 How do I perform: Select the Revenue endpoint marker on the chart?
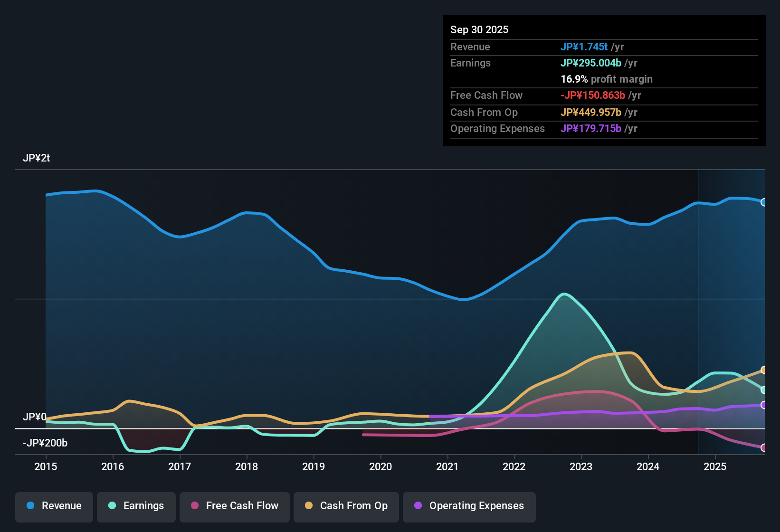pyautogui.click(x=764, y=203)
